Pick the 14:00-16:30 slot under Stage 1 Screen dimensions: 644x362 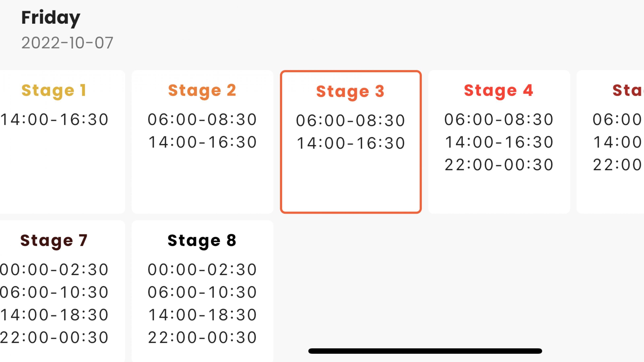(x=54, y=120)
